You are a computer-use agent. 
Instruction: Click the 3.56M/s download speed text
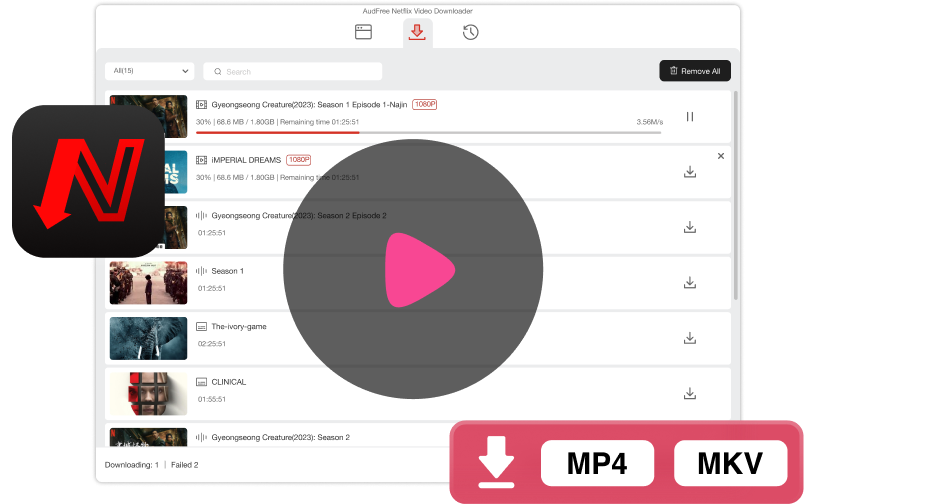pyautogui.click(x=649, y=122)
